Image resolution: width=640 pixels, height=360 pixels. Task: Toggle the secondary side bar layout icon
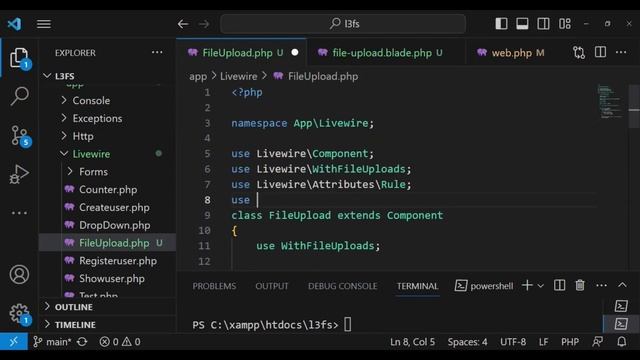(543, 24)
